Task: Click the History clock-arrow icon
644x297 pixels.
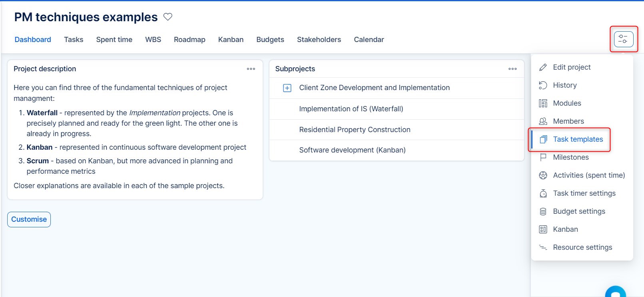Action: 543,85
